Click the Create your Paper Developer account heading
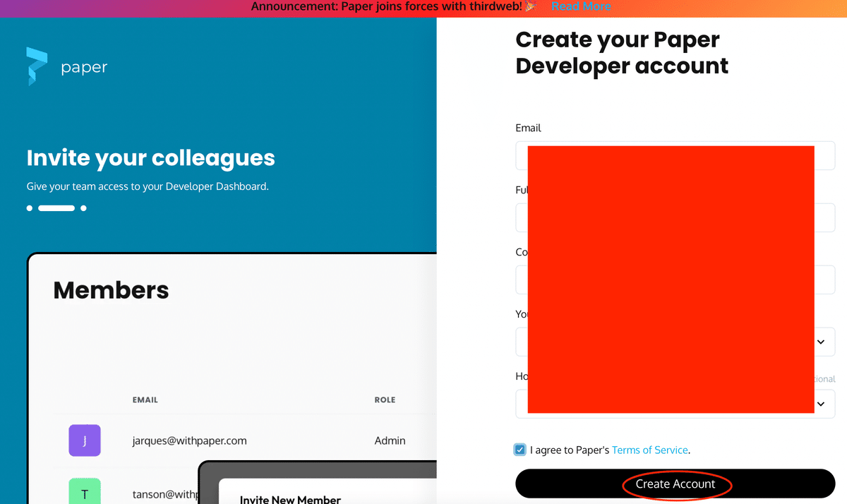Screen dimensions: 847x504 (x=622, y=52)
